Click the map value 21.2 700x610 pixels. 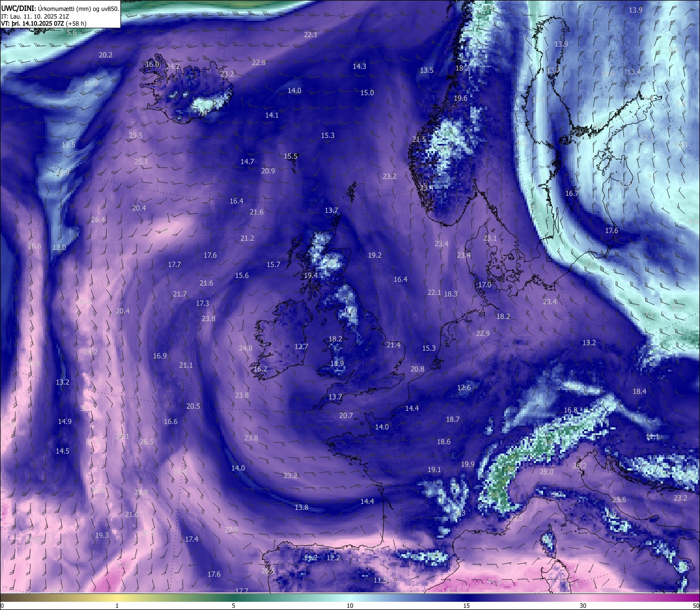(247, 239)
